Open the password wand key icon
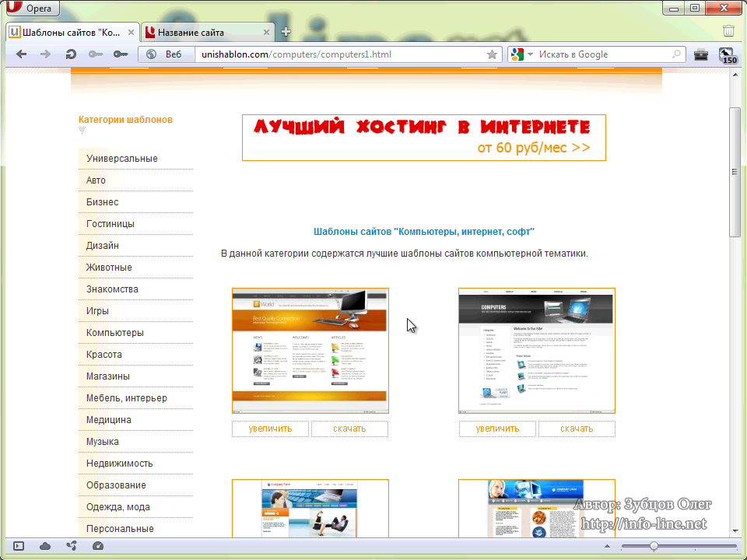747x560 pixels. pos(121,54)
